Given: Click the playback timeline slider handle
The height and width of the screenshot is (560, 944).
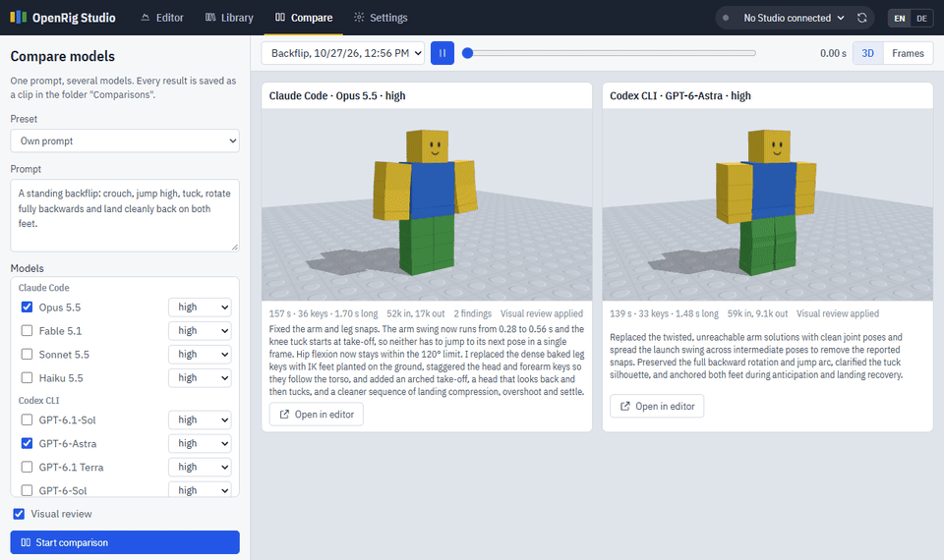Looking at the screenshot, I should pyautogui.click(x=468, y=53).
